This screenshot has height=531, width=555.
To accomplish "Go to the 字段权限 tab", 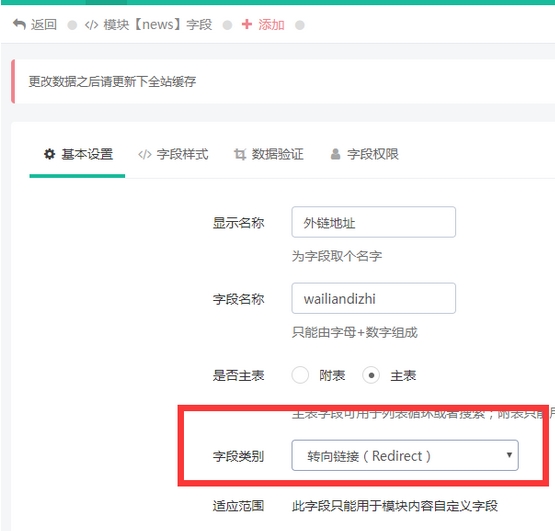I will pyautogui.click(x=365, y=154).
